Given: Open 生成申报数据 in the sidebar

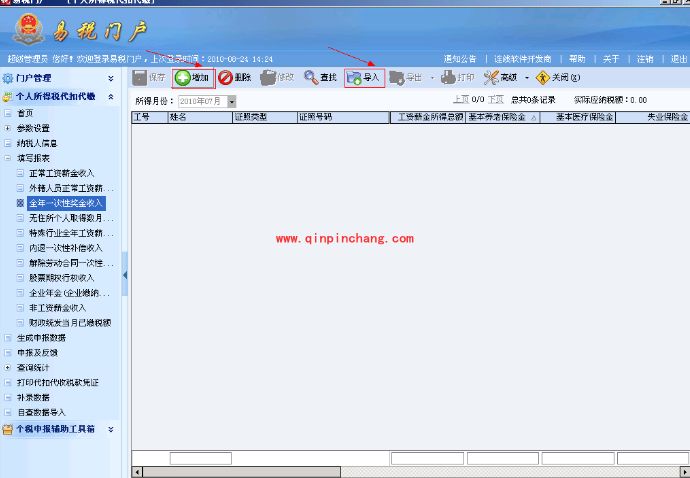Looking at the screenshot, I should pyautogui.click(x=41, y=338).
